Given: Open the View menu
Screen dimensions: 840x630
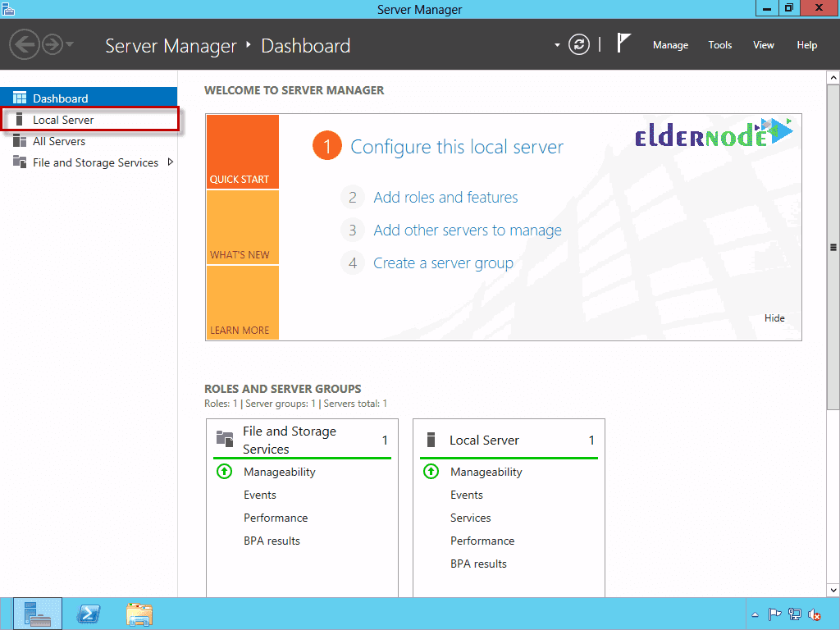Looking at the screenshot, I should 763,45.
